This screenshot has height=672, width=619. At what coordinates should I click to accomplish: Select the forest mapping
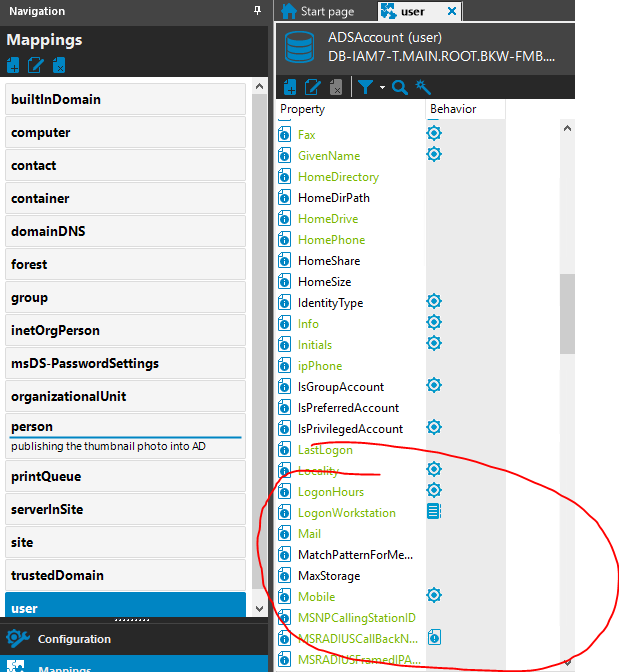(x=125, y=264)
